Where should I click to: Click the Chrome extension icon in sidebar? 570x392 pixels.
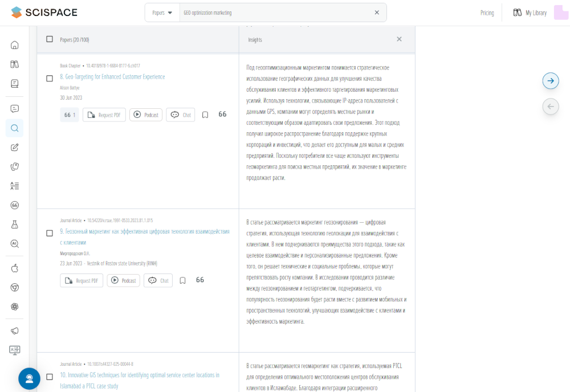click(15, 287)
